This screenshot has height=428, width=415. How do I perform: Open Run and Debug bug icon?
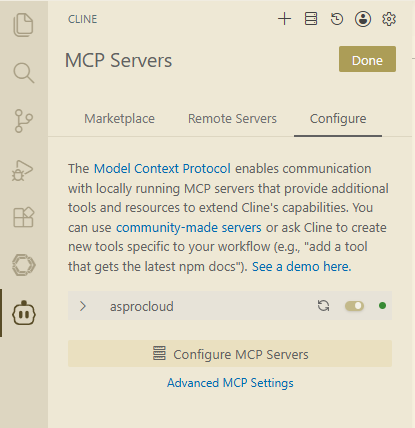(23, 170)
